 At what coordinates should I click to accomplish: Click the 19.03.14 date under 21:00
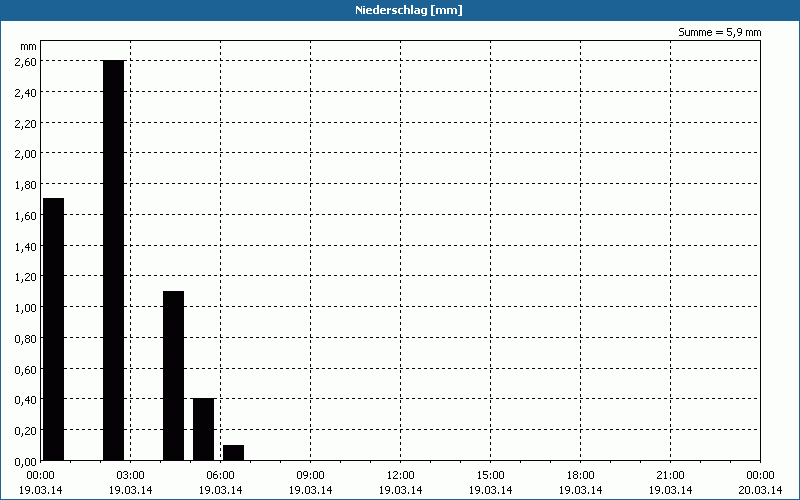tap(670, 490)
